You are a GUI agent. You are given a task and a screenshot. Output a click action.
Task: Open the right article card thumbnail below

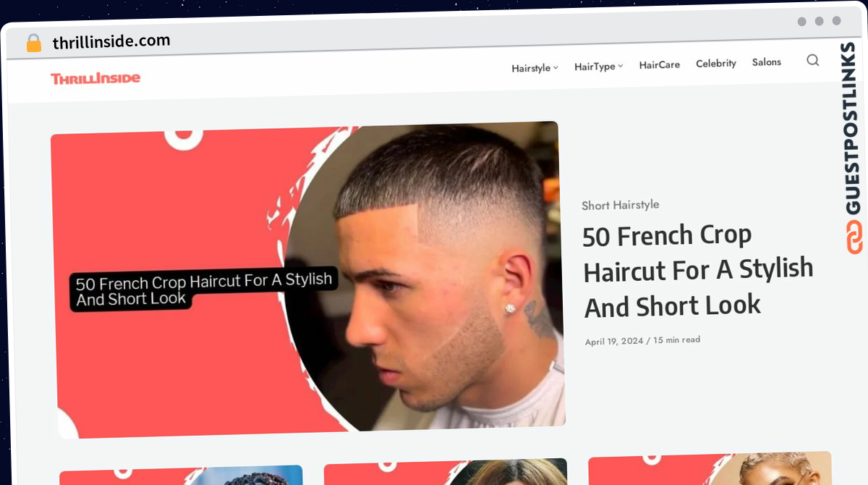point(710,468)
